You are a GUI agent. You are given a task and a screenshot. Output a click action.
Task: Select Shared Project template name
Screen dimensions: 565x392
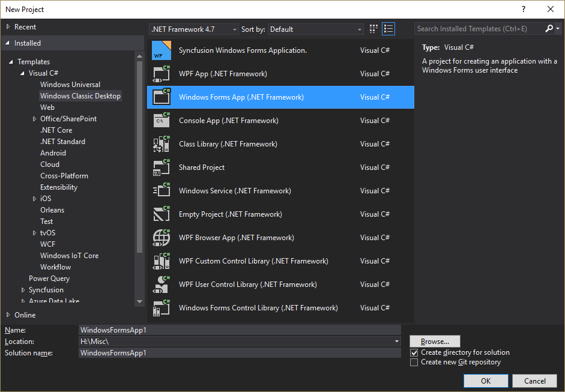tap(202, 167)
